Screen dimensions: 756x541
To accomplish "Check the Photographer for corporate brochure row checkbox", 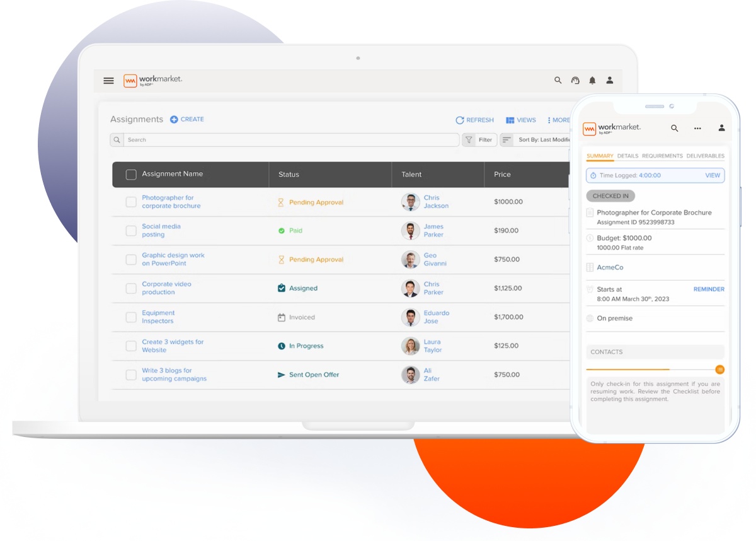I will pyautogui.click(x=131, y=202).
